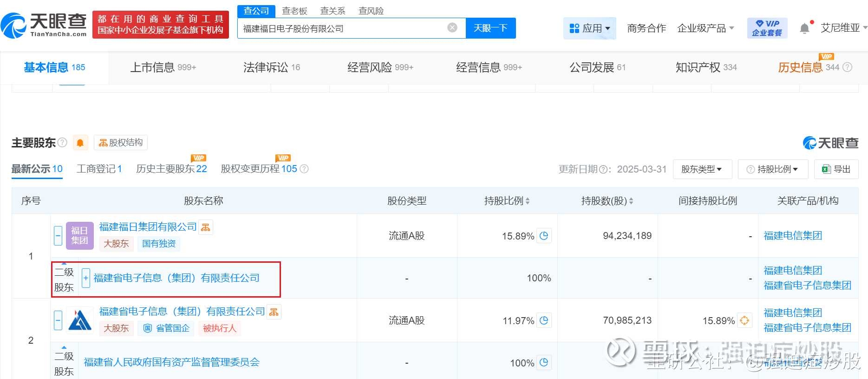View pie chart for 15.89% holding

pos(544,236)
